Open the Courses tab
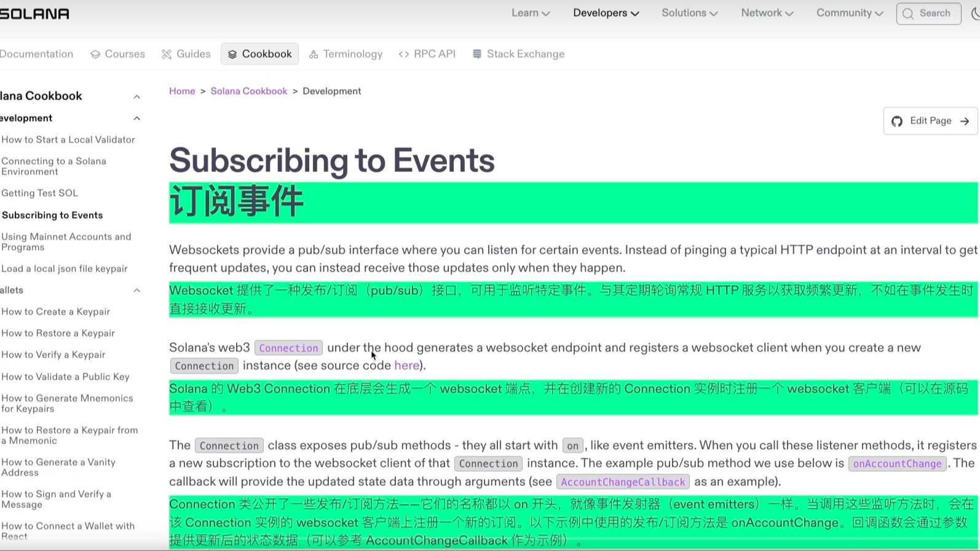This screenshot has width=980, height=551. [117, 54]
